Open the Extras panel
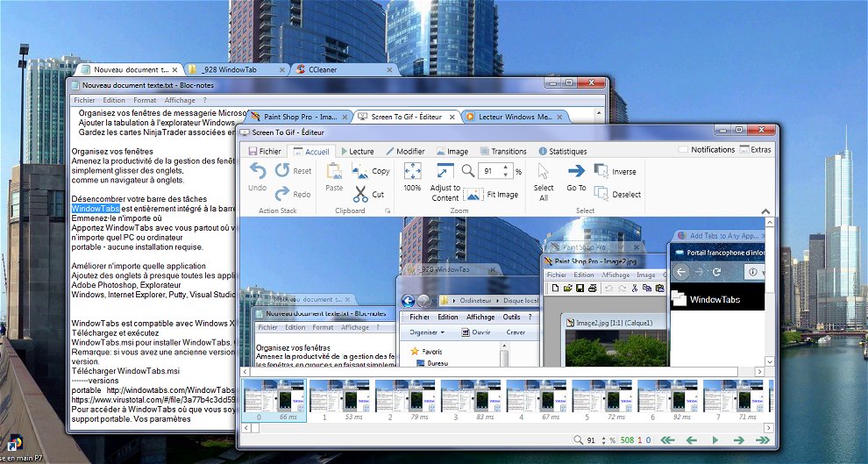The height and width of the screenshot is (464, 868). click(756, 149)
